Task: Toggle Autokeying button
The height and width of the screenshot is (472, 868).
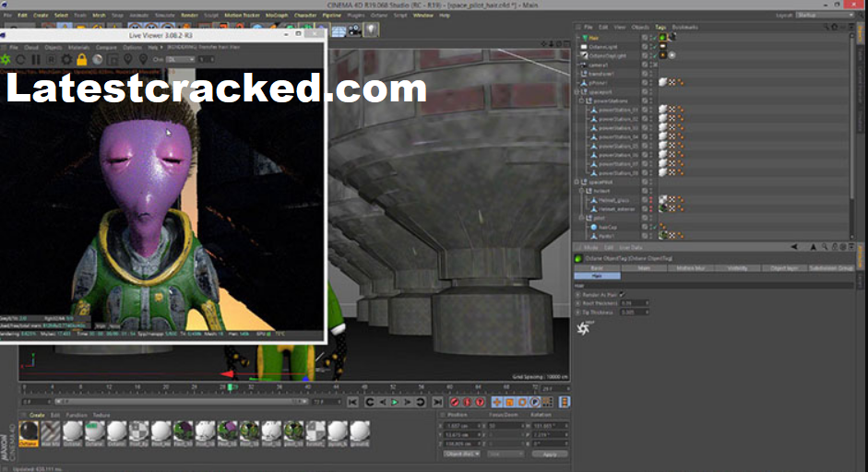Action: [468, 402]
